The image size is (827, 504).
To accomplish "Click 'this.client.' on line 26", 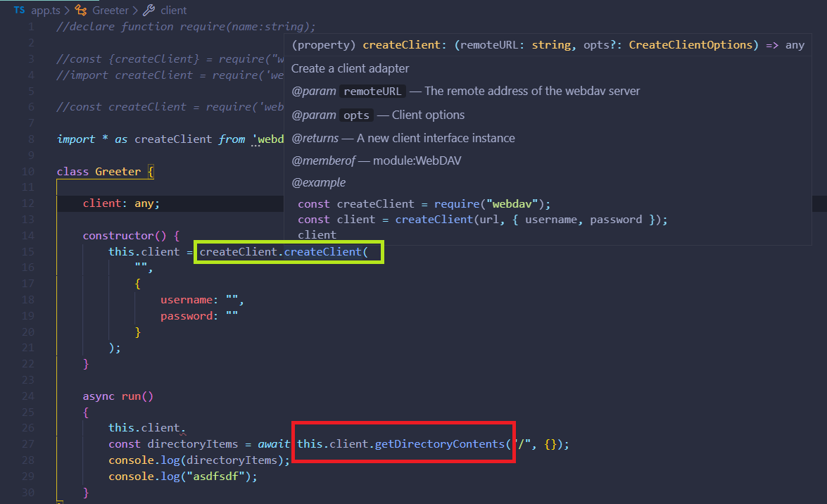I will point(147,427).
